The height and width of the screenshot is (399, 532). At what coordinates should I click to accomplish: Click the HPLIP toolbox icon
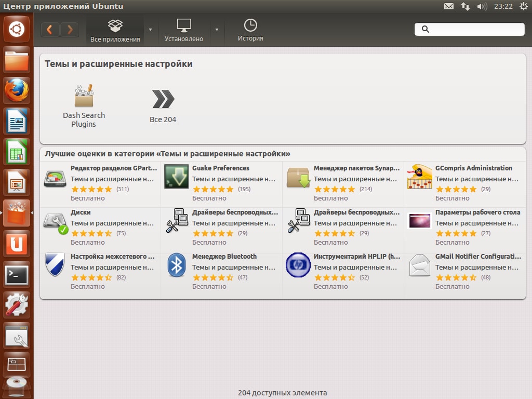click(298, 265)
